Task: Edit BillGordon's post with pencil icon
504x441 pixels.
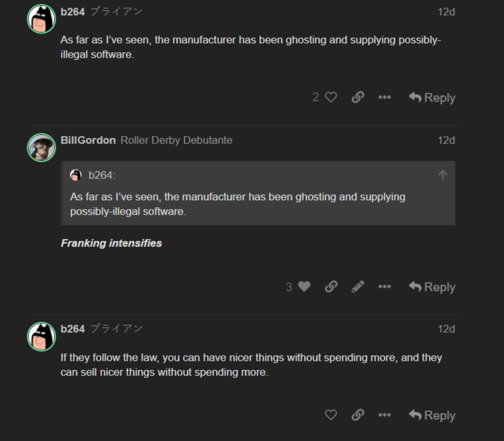Action: (x=358, y=287)
